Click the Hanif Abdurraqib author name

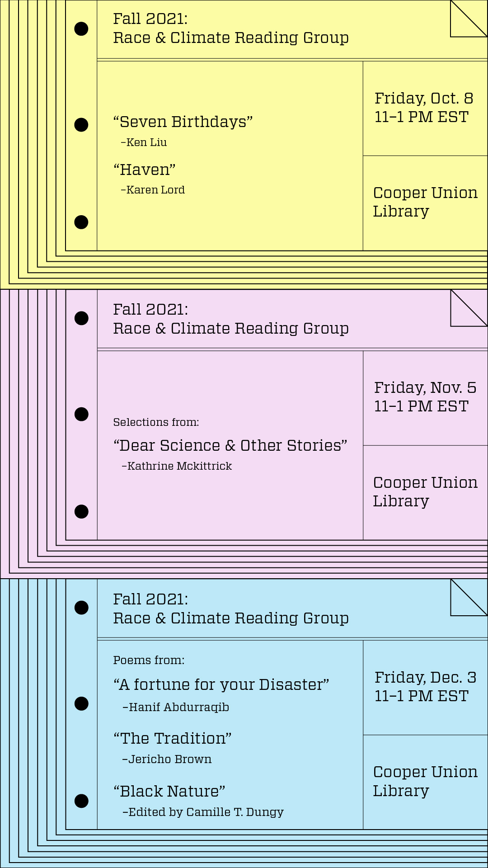(x=178, y=708)
